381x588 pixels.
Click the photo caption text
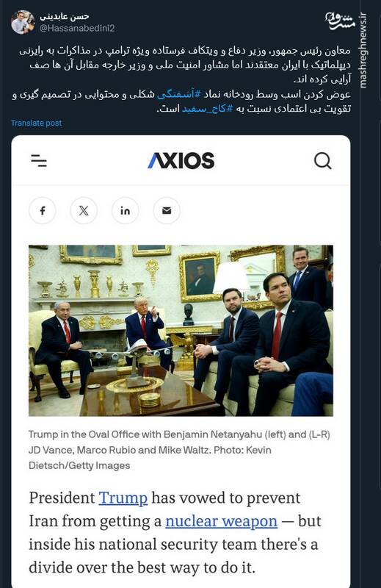pos(179,450)
